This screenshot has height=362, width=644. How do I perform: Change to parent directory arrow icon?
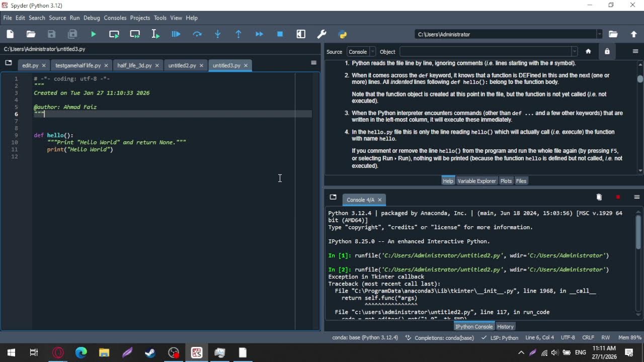coord(634,34)
